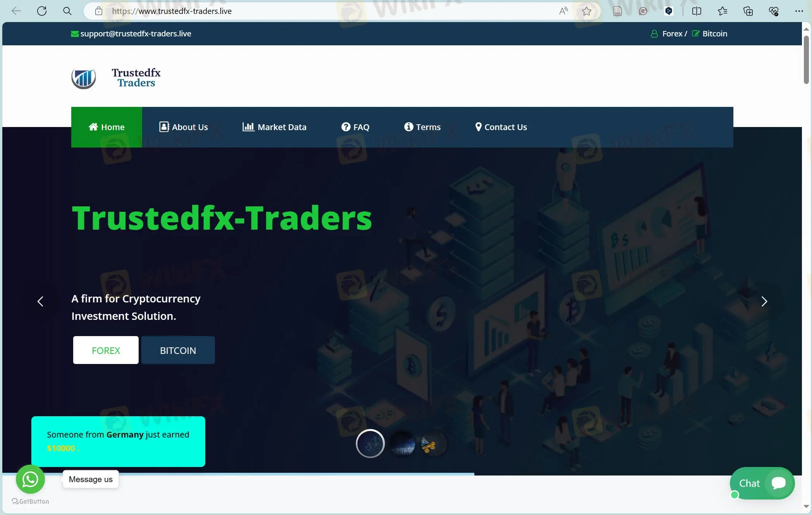Click the Market Data bar chart icon
Screen dimensions: 812x515
247,127
